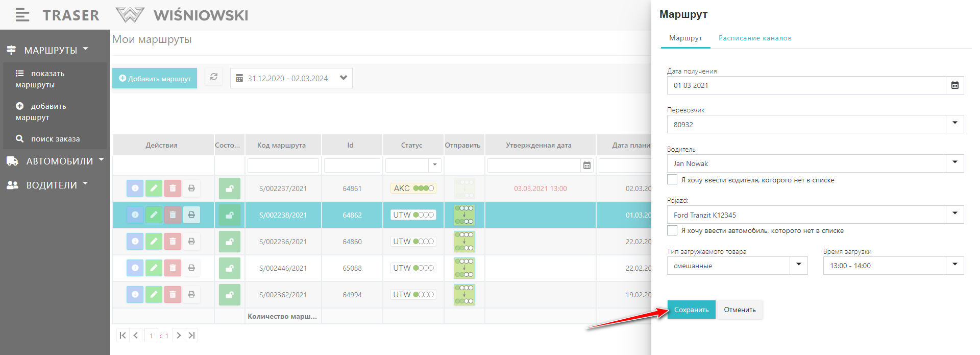Click unlock state icon for route S/002238/2021
Image resolution: width=980 pixels, height=355 pixels.
point(229,215)
